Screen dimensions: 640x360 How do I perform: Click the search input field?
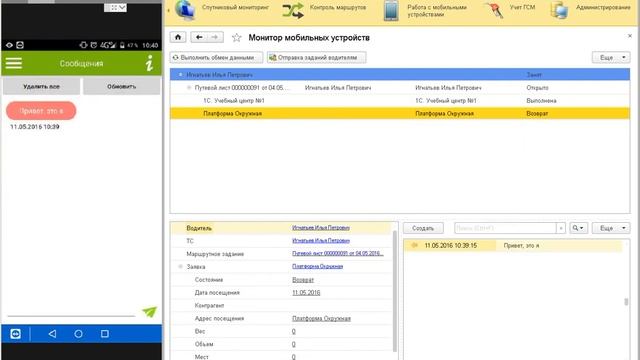pyautogui.click(x=505, y=228)
